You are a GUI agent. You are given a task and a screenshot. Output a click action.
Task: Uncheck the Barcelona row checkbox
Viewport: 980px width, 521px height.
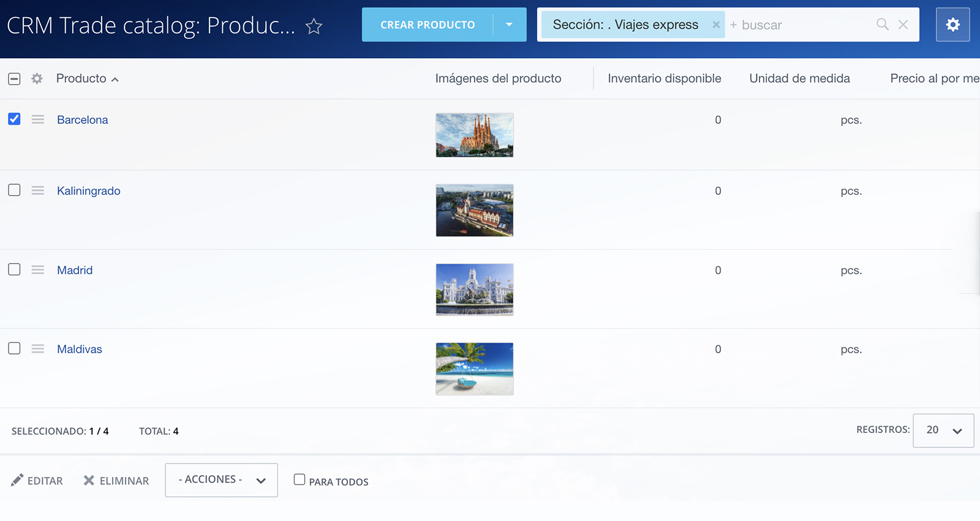[x=14, y=119]
